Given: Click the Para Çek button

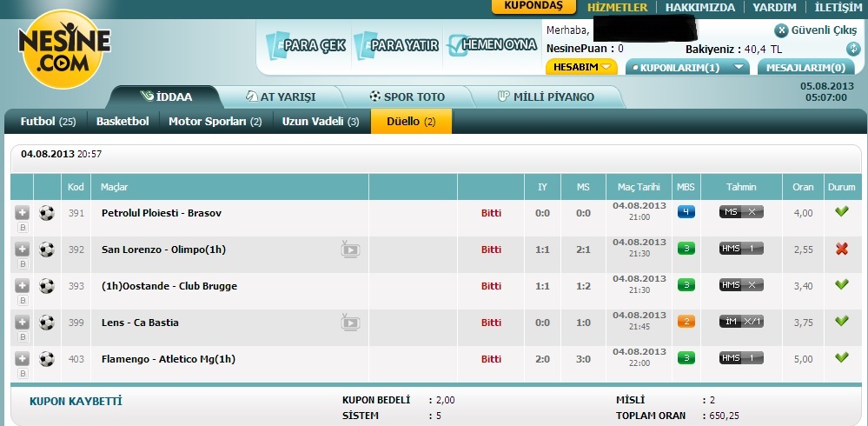Looking at the screenshot, I should [x=306, y=45].
